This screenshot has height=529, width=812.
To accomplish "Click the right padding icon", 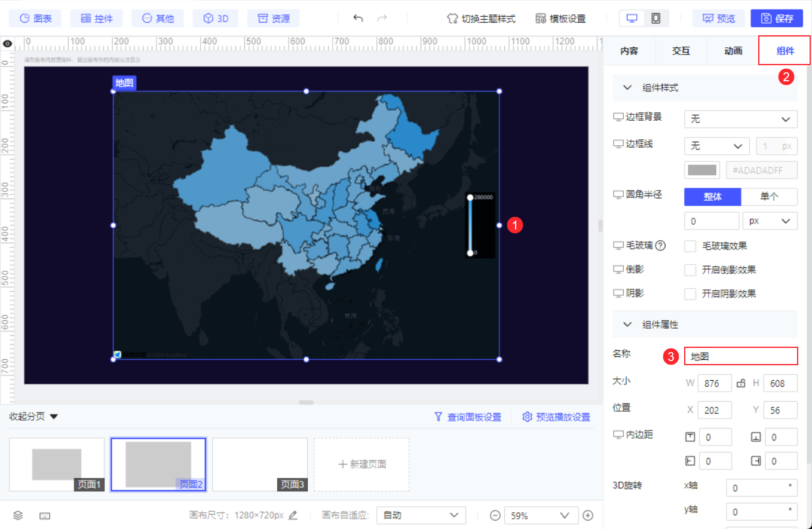I will (756, 461).
